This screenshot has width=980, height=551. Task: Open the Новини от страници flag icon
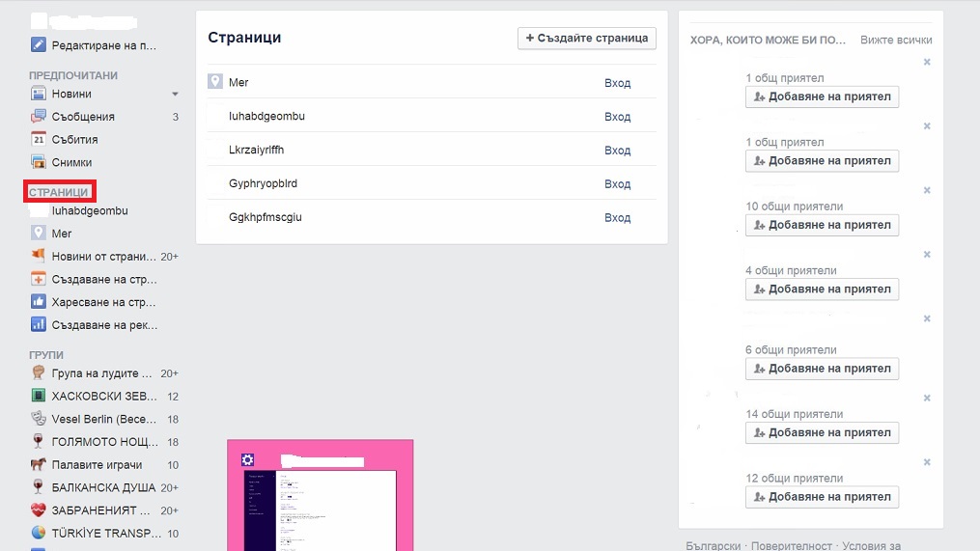(39, 257)
